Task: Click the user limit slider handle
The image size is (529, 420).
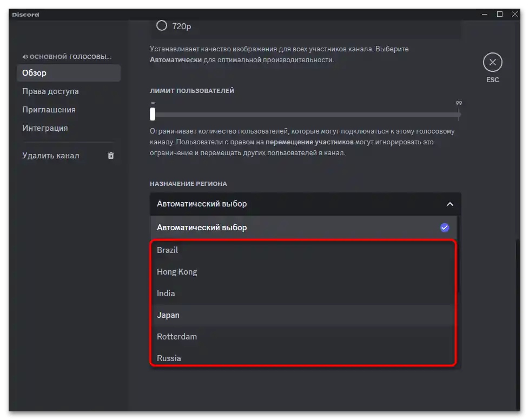Action: pyautogui.click(x=153, y=114)
